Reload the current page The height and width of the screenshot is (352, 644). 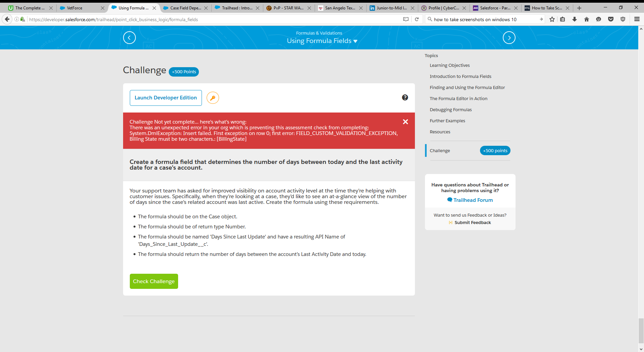pos(417,19)
